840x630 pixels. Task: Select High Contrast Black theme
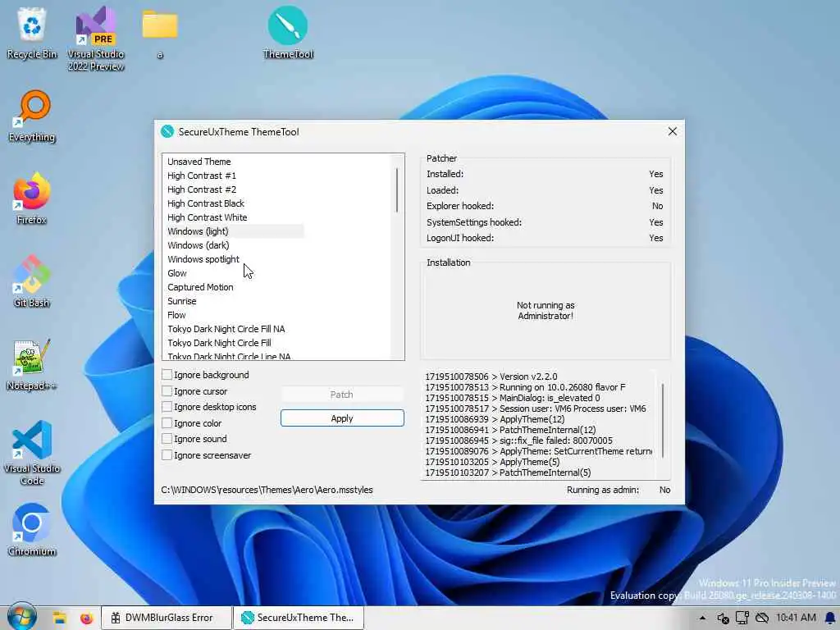click(x=206, y=203)
